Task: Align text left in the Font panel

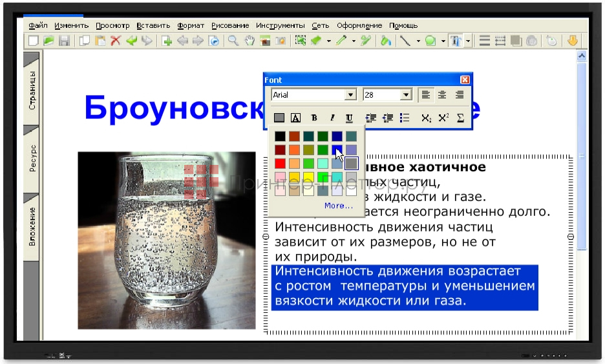Action: [425, 94]
